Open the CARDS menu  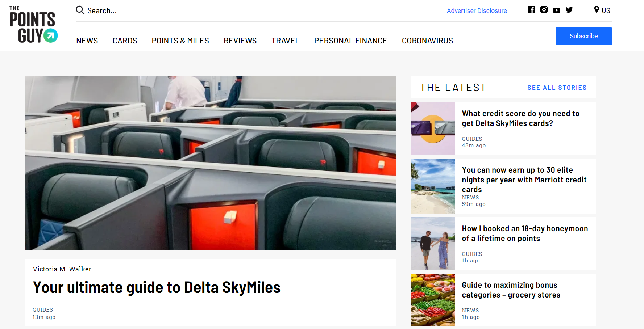tap(125, 41)
